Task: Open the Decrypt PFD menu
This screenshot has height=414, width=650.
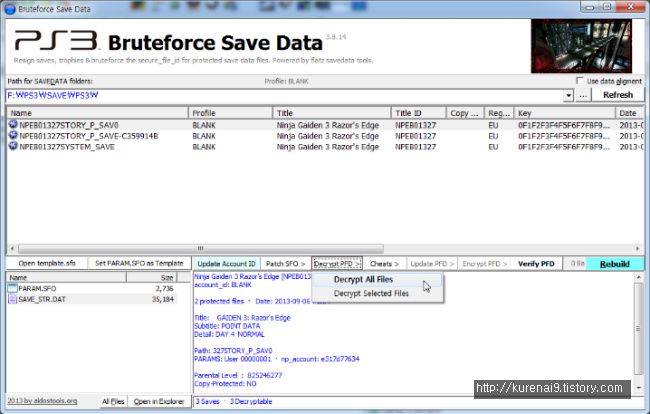Action: [x=337, y=264]
